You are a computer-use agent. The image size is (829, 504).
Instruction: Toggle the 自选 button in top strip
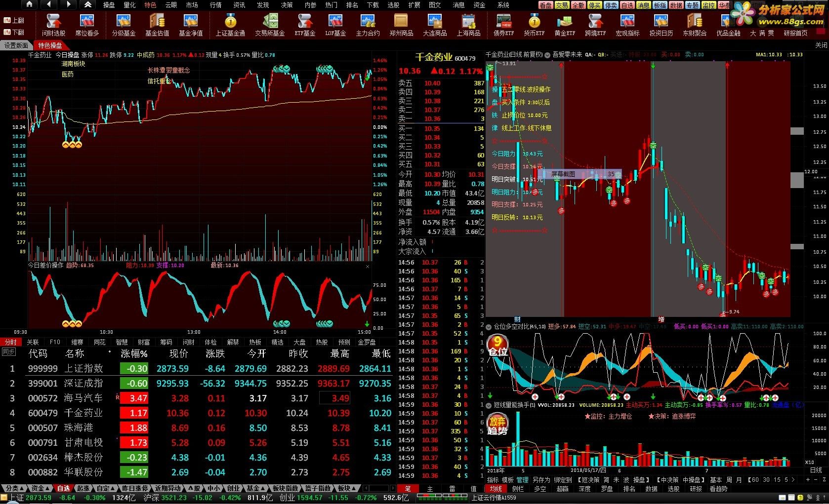(627, 5)
